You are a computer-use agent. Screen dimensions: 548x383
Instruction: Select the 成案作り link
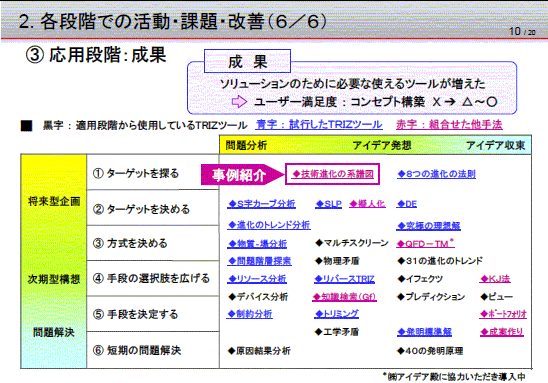click(502, 332)
